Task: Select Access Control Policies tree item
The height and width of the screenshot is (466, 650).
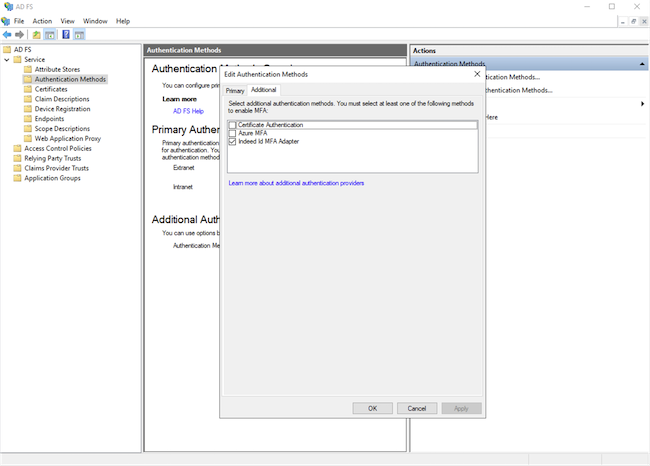Action: [x=58, y=148]
